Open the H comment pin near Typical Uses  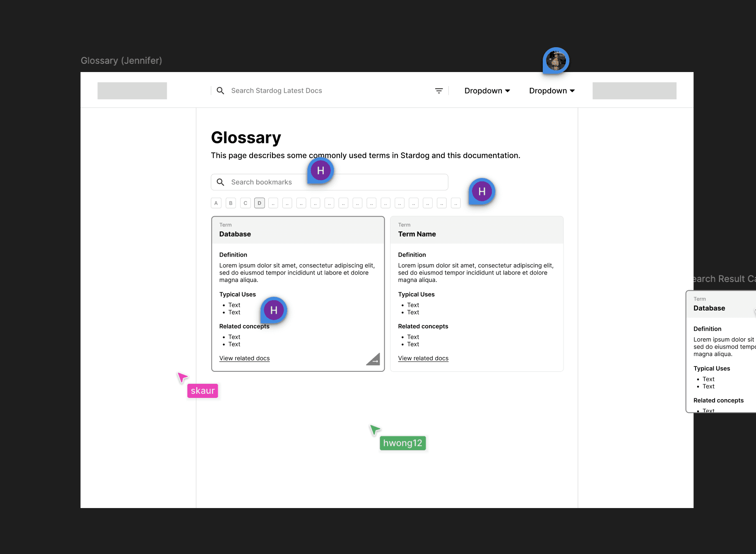pos(274,310)
